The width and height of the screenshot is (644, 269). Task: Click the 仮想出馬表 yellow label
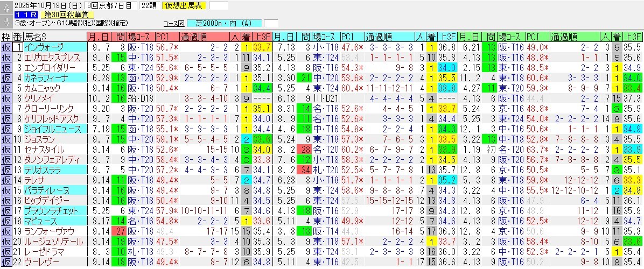click(x=184, y=6)
